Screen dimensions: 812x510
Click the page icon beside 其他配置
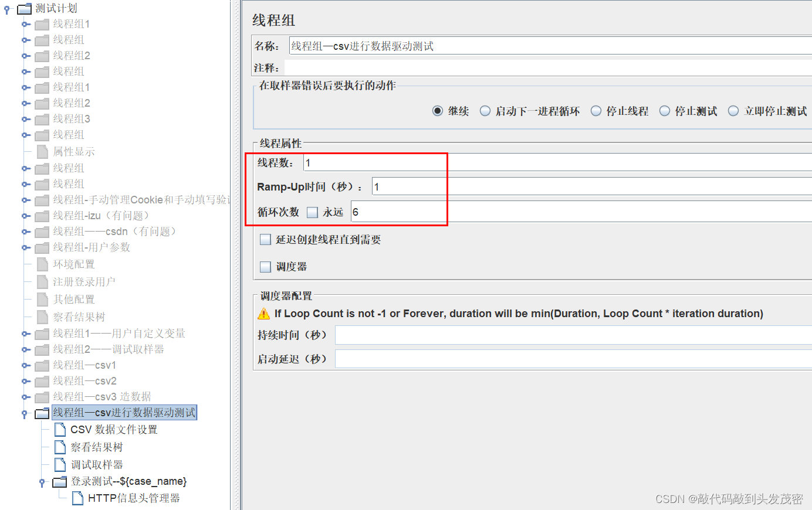point(42,300)
